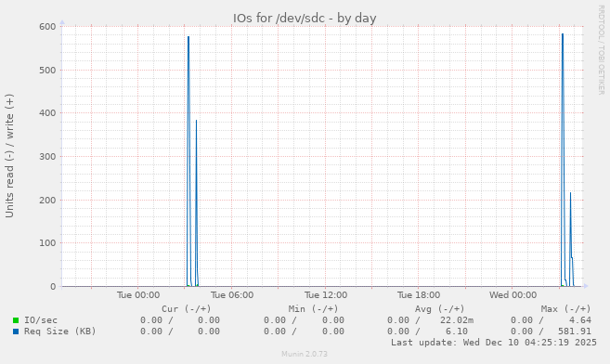
Task: Click the 400 y-axis value
Action: tap(47, 113)
